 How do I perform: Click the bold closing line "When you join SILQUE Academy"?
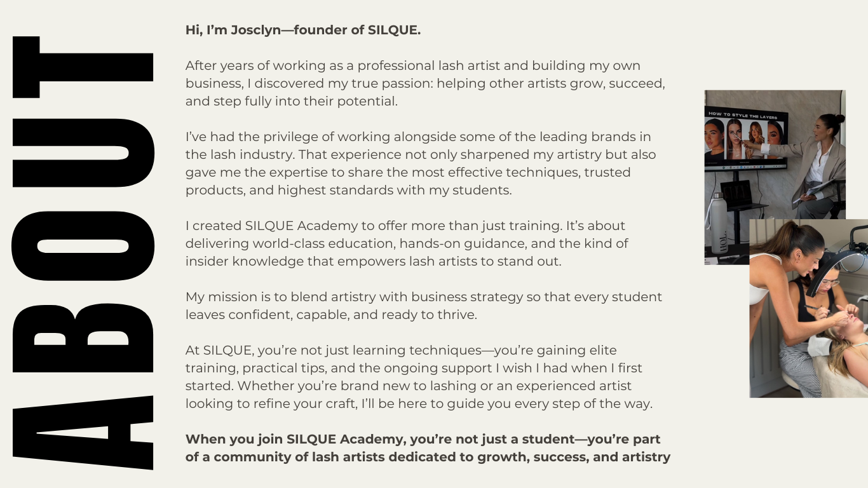click(x=427, y=448)
